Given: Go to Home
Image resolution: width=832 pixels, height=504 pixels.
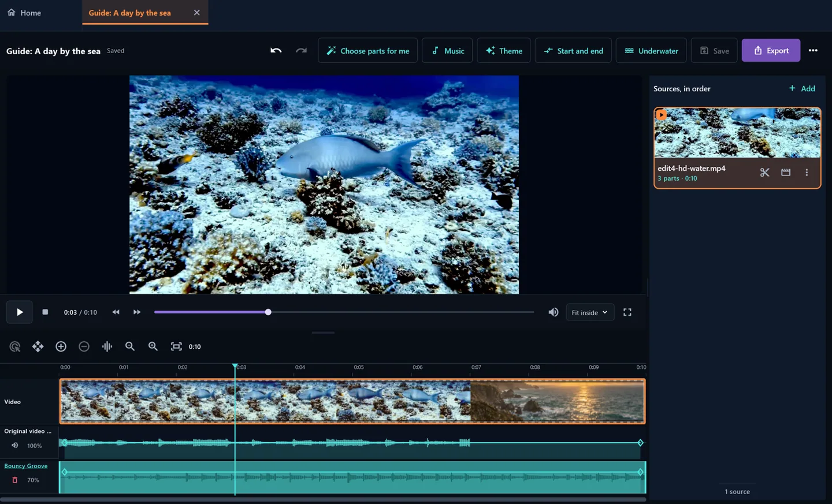Looking at the screenshot, I should pos(24,13).
